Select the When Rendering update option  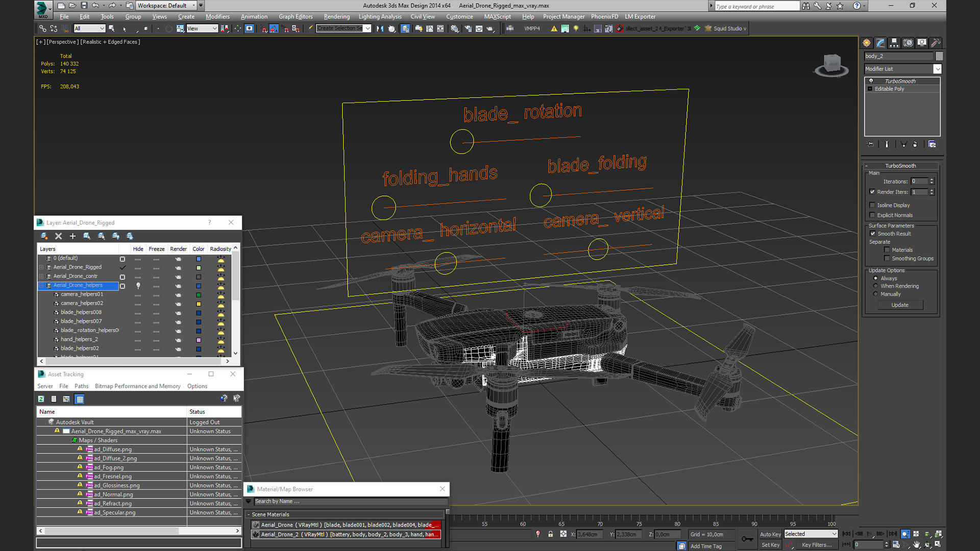point(876,286)
